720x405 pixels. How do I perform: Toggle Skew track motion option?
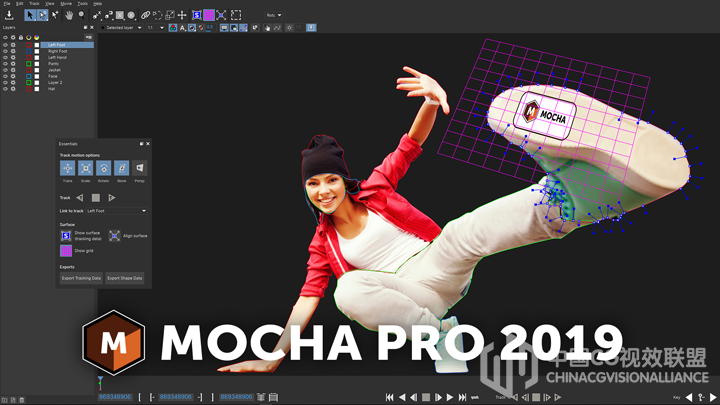(x=121, y=168)
